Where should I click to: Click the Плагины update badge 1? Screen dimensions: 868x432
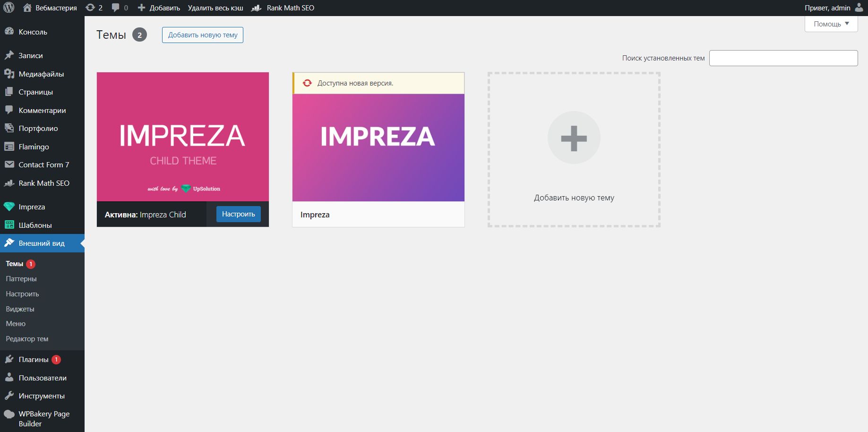click(56, 360)
